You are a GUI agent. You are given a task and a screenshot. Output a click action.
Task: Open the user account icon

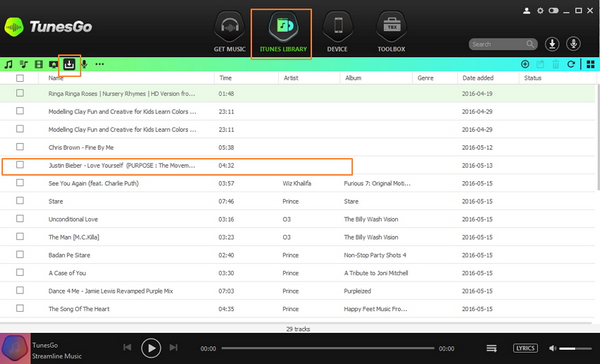527,11
